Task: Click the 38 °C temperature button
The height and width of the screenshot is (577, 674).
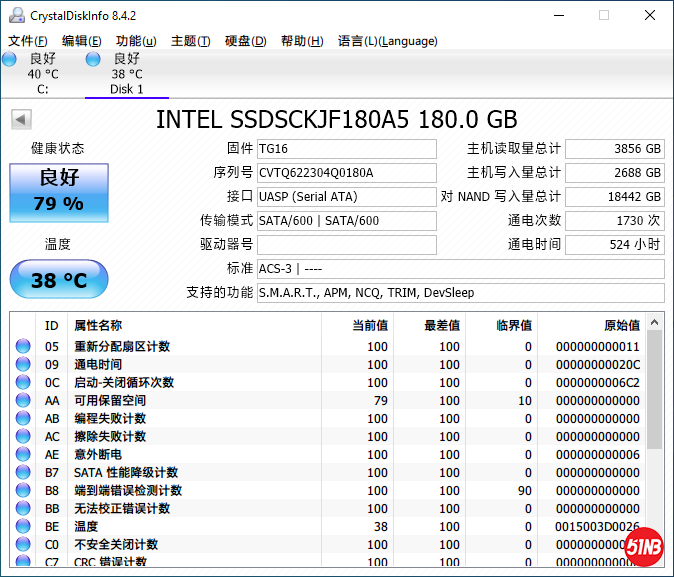Action: (x=58, y=280)
